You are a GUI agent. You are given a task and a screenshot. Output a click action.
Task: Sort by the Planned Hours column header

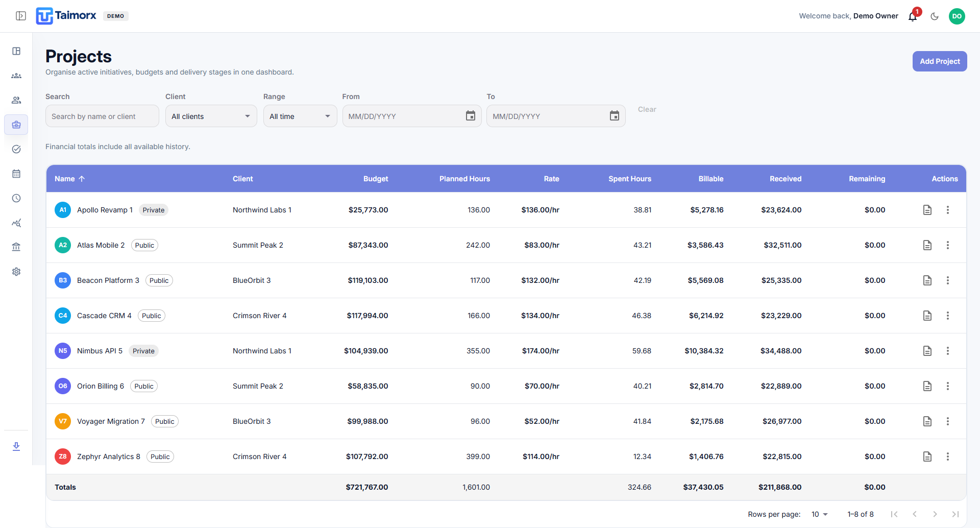point(464,179)
